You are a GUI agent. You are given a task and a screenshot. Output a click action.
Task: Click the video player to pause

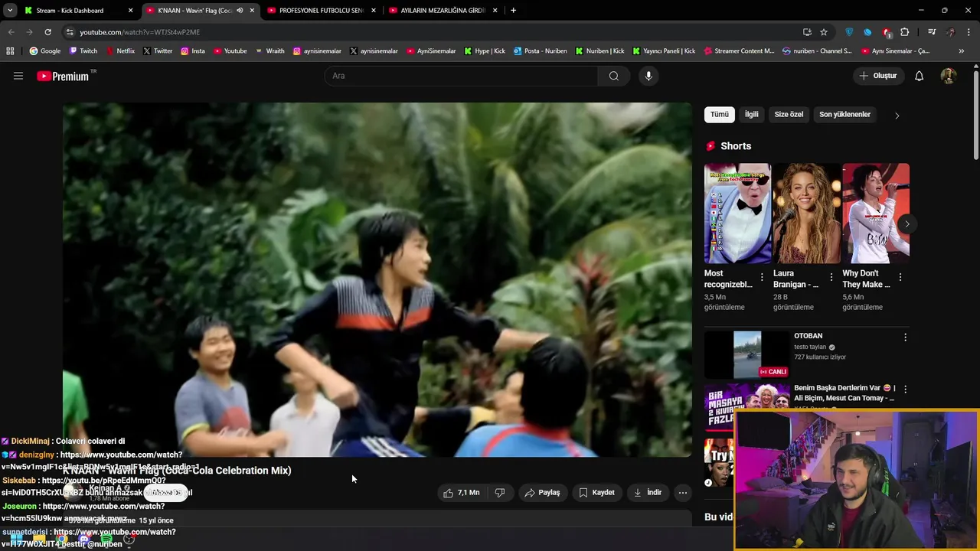(x=377, y=279)
